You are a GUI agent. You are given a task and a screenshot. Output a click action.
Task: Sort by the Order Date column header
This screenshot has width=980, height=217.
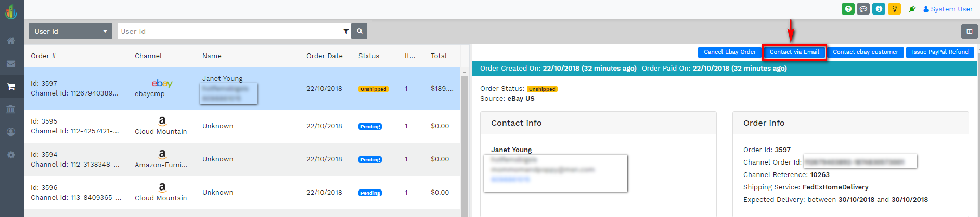click(324, 56)
